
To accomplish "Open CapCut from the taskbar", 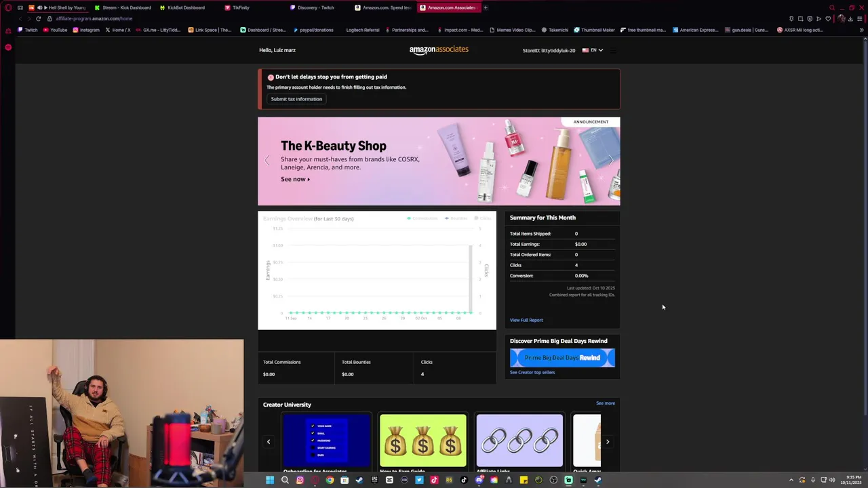I will tap(389, 480).
